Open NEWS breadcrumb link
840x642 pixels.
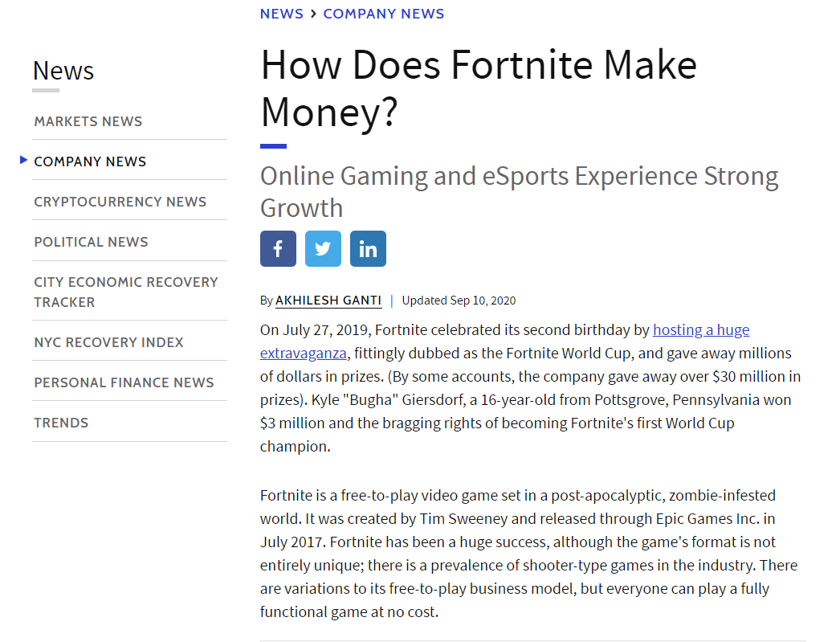(282, 14)
